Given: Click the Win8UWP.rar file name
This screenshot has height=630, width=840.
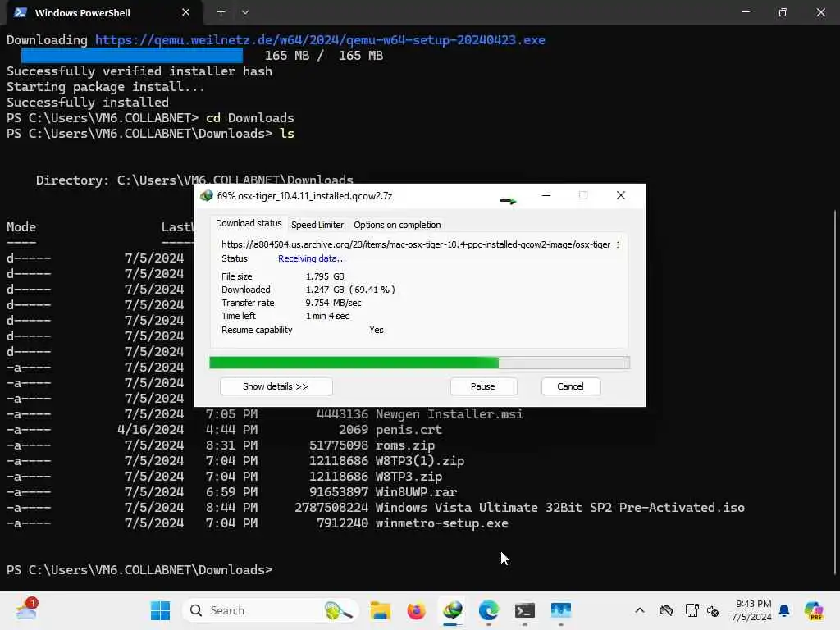Looking at the screenshot, I should (x=416, y=492).
